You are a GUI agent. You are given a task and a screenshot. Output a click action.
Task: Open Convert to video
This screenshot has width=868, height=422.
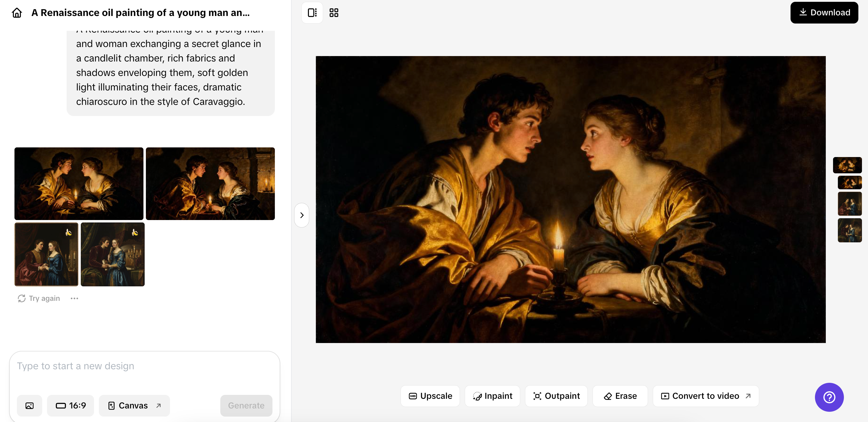(x=706, y=396)
